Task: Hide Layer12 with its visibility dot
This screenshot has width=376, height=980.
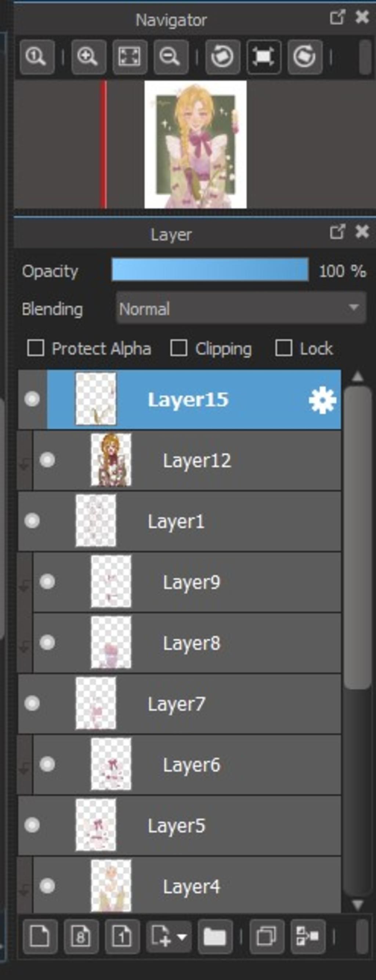Action: coord(47,460)
